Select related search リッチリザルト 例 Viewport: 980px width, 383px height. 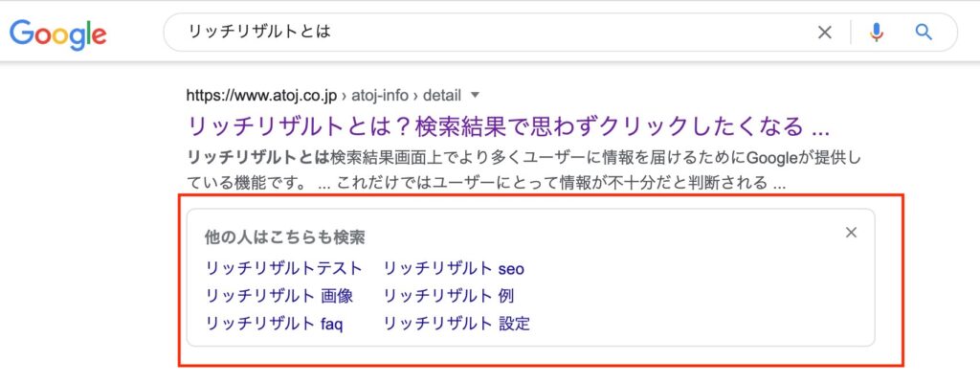point(448,296)
